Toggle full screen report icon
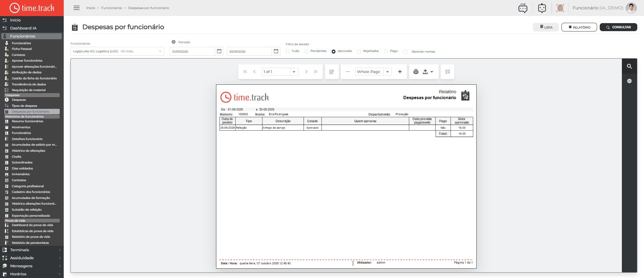The height and width of the screenshot is (278, 644). coord(447,72)
